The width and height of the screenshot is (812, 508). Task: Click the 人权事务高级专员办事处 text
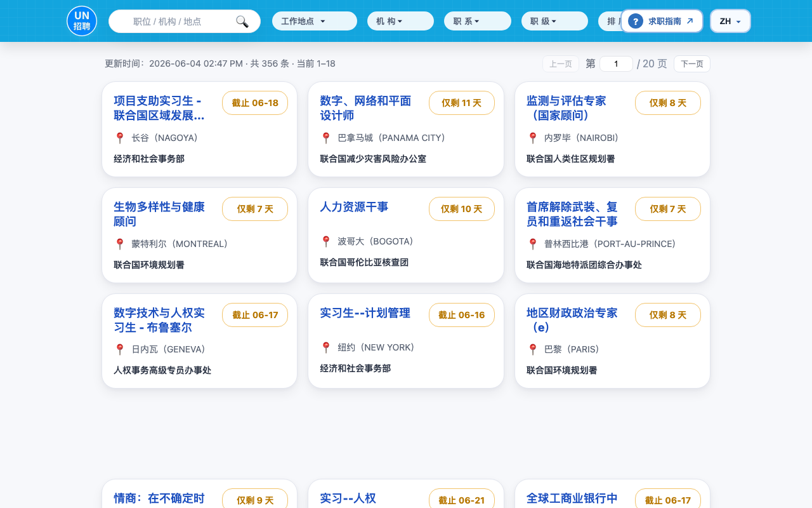pyautogui.click(x=162, y=370)
